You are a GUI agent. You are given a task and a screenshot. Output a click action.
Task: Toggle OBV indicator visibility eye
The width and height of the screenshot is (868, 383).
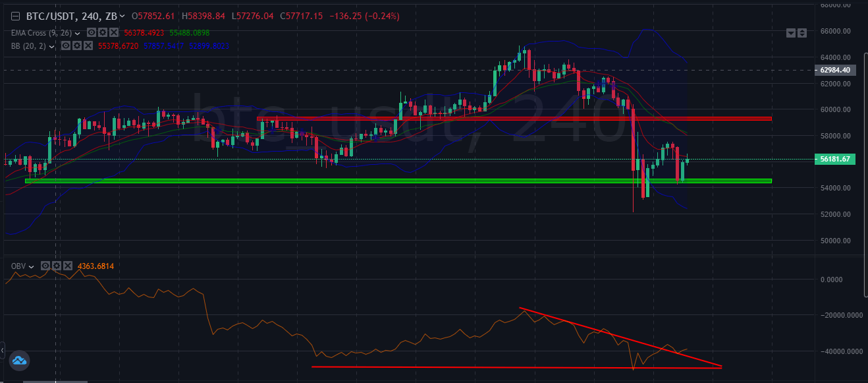point(46,266)
